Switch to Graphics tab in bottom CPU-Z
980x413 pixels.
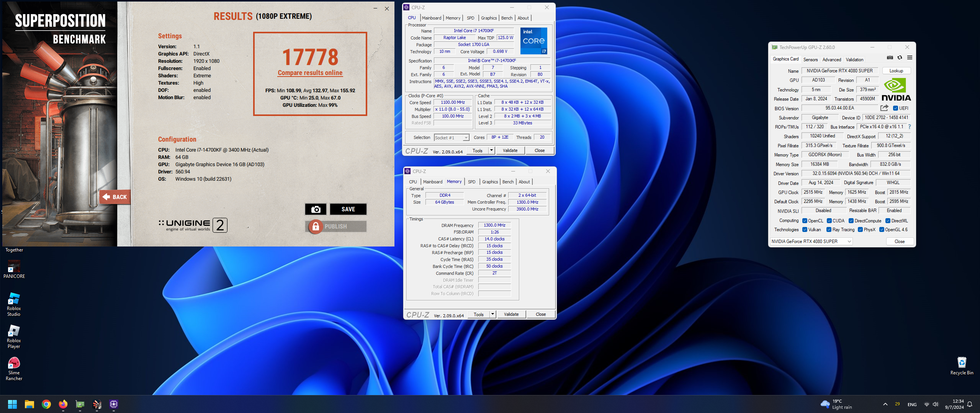490,182
